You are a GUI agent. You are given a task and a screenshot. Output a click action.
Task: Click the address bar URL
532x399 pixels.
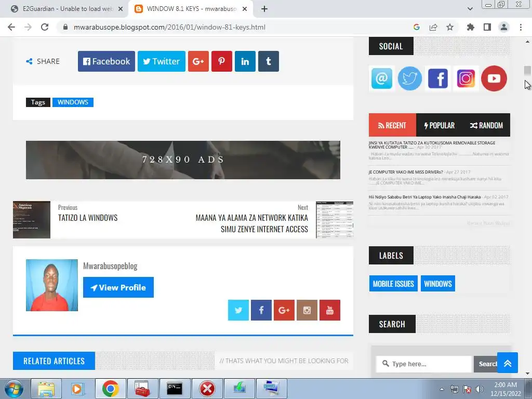coord(170,27)
